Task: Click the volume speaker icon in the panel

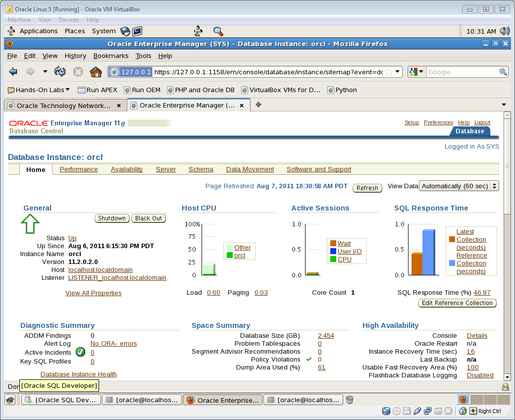Action: click(x=504, y=31)
